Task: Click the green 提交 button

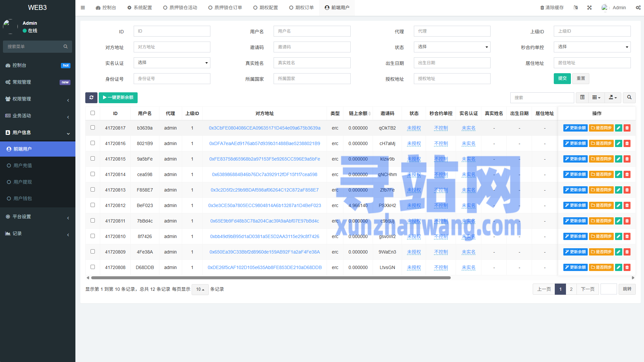Action: pyautogui.click(x=562, y=78)
